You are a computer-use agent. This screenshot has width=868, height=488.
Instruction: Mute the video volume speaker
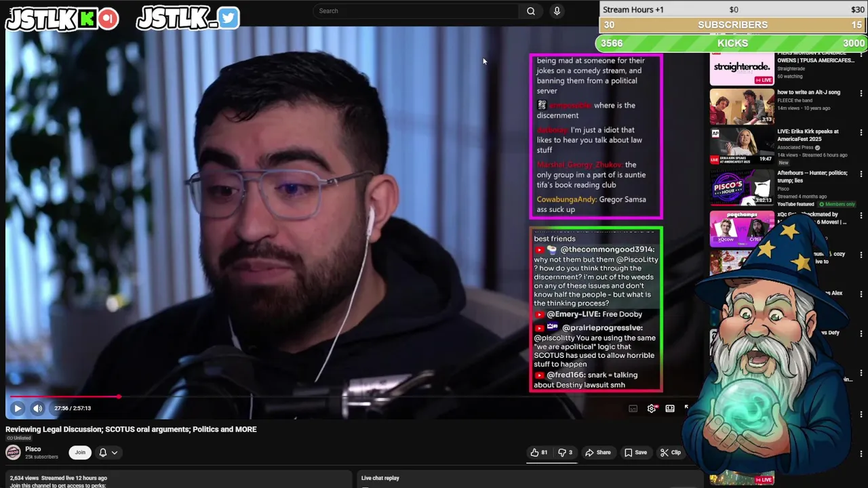pos(38,408)
